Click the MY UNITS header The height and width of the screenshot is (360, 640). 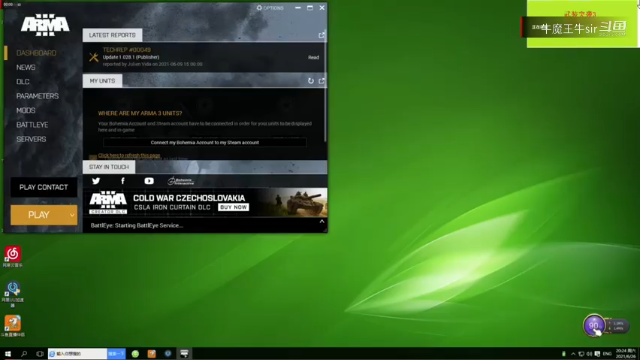click(102, 81)
